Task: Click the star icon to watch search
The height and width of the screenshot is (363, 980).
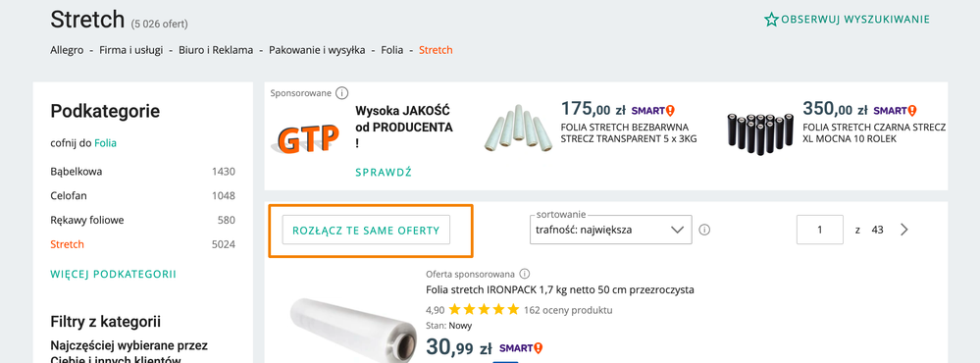Action: point(771,20)
